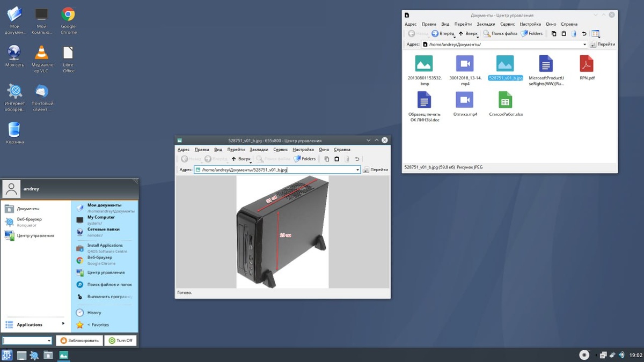644x362 pixels.
Task: Click Перейти button beside image viewer address bar
Action: (376, 169)
